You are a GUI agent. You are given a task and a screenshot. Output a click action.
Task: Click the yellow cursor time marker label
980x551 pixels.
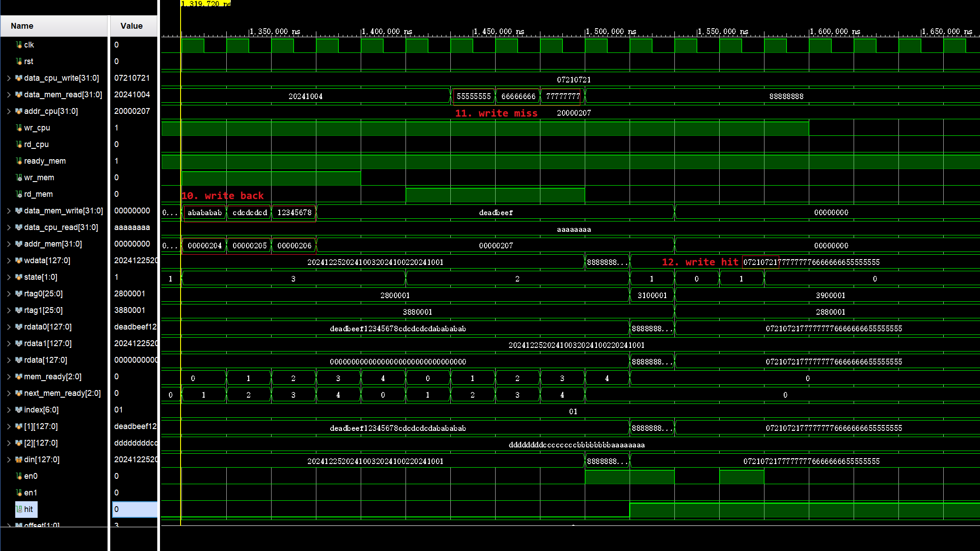[x=206, y=4]
